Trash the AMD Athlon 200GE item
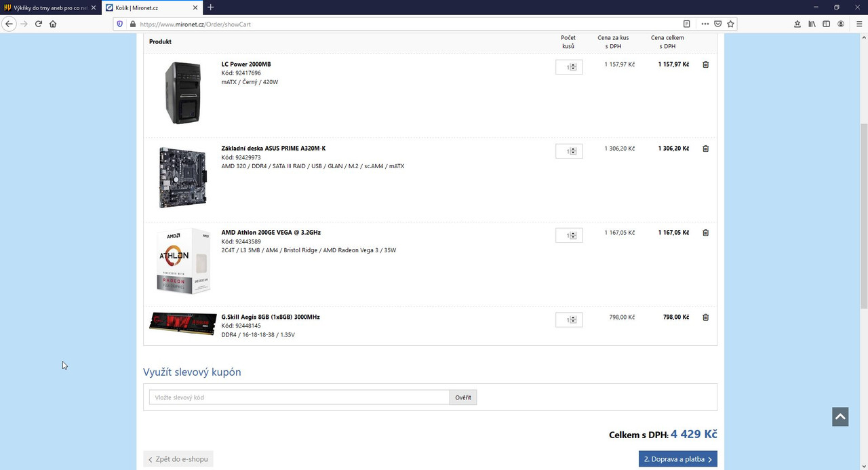Viewport: 868px width, 470px height. 705,233
